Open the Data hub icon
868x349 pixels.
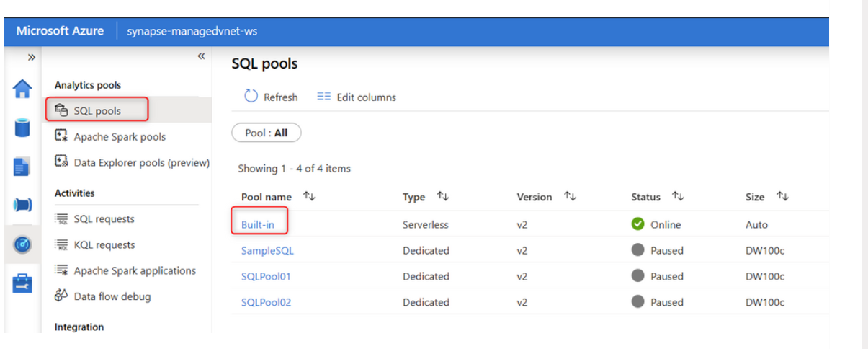(22, 128)
